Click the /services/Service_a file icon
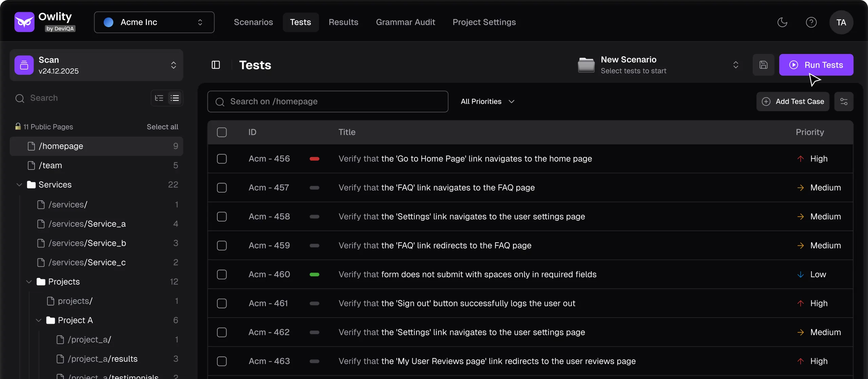Image resolution: width=868 pixels, height=379 pixels. pyautogui.click(x=41, y=224)
